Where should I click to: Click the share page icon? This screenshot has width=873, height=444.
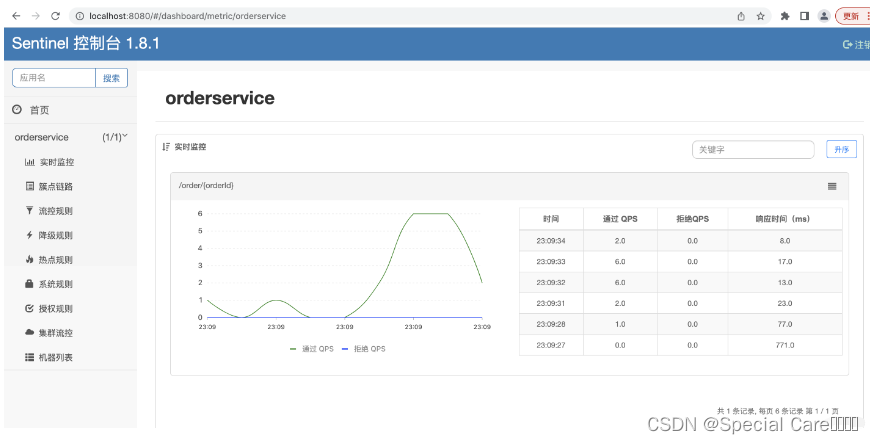click(741, 16)
